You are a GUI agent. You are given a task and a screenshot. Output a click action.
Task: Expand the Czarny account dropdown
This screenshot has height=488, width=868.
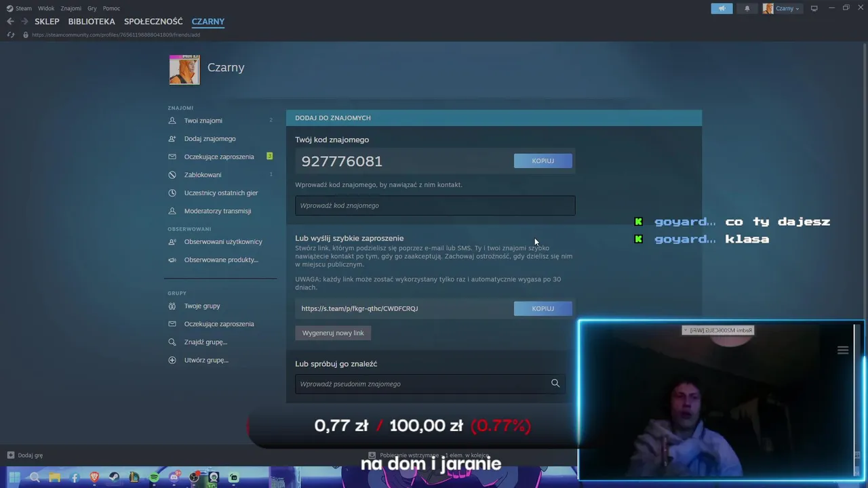(782, 8)
